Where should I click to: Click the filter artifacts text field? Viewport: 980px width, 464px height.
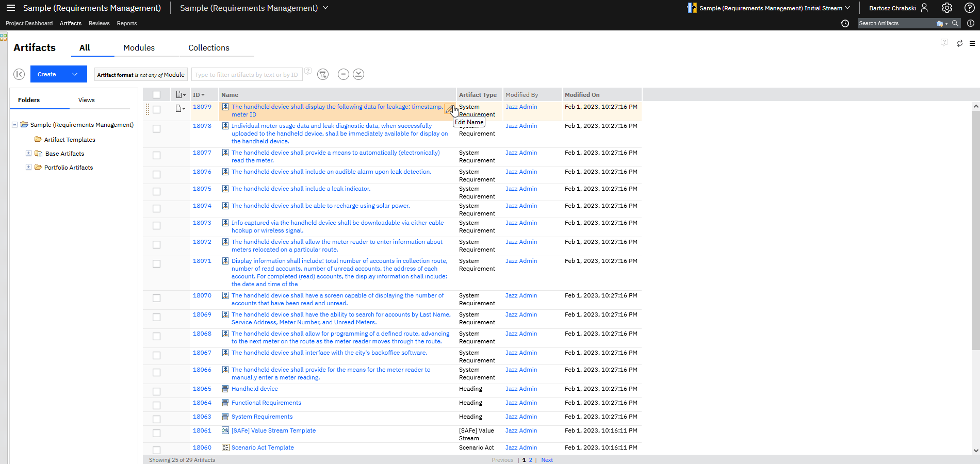coord(247,75)
